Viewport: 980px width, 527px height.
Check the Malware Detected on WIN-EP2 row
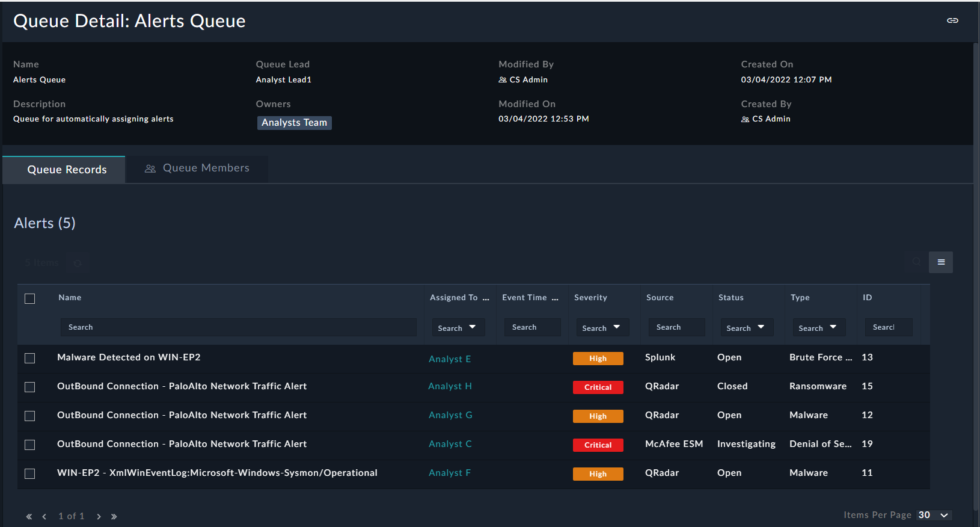click(x=30, y=359)
